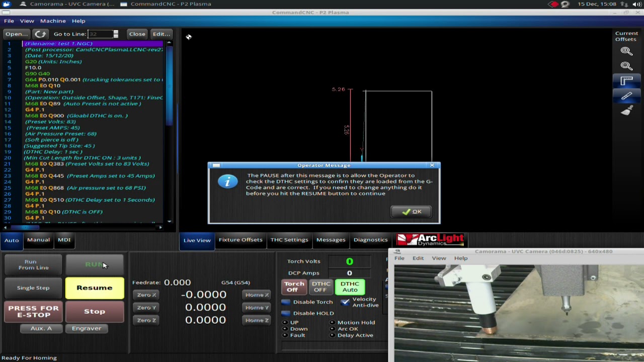Viewport: 644px width, 362px height.
Task: Click the Go to Line input field
Action: [x=101, y=34]
